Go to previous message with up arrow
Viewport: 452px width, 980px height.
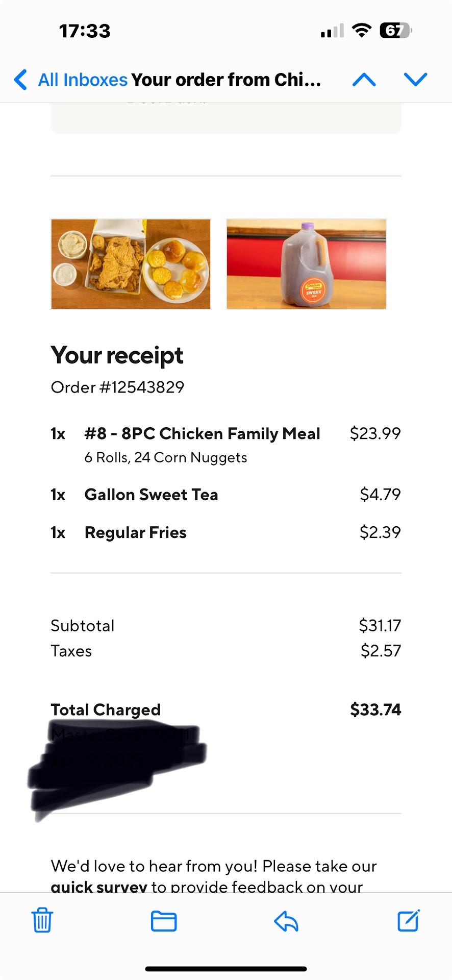tap(364, 80)
